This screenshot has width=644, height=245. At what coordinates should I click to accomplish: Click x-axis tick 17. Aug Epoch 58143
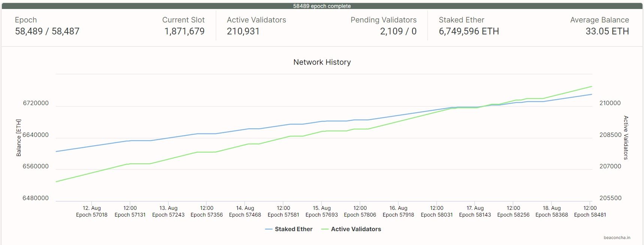[x=475, y=211]
